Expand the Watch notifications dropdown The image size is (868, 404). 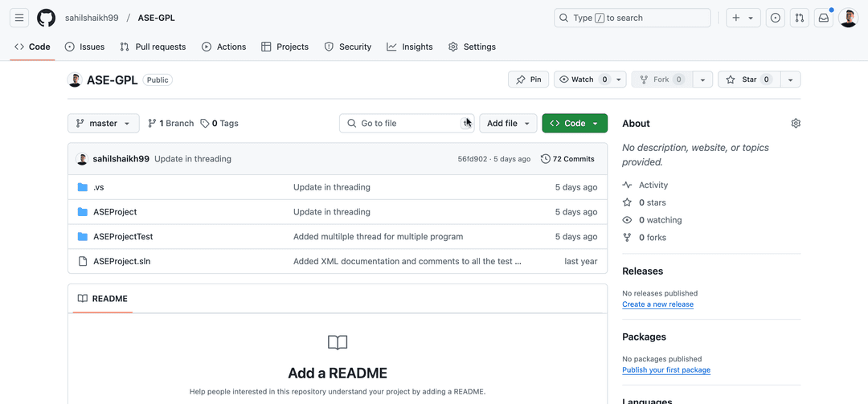click(619, 80)
